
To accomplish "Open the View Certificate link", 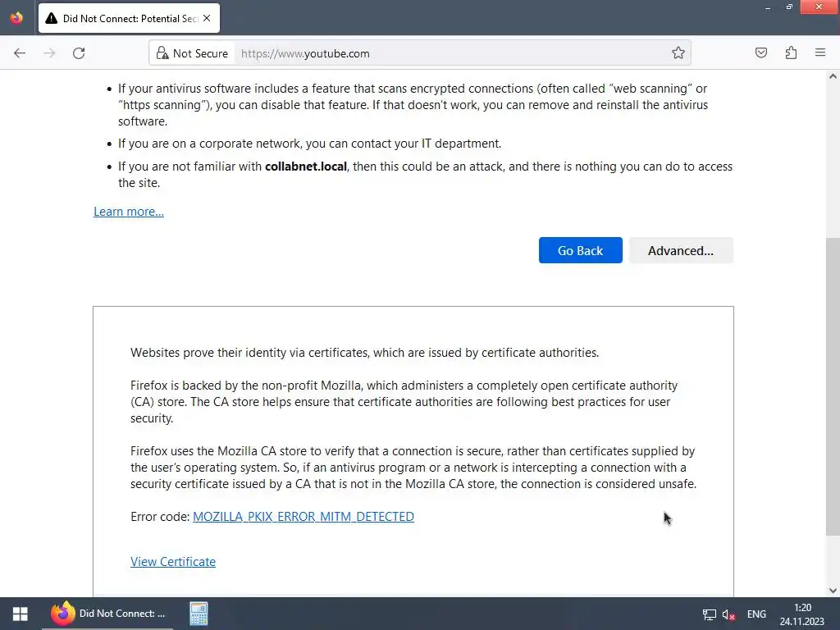I will [173, 561].
